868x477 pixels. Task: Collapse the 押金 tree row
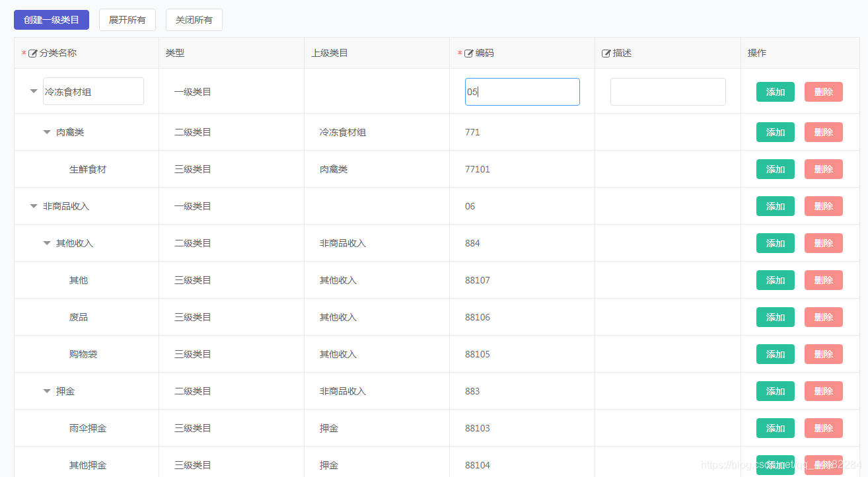coord(47,391)
